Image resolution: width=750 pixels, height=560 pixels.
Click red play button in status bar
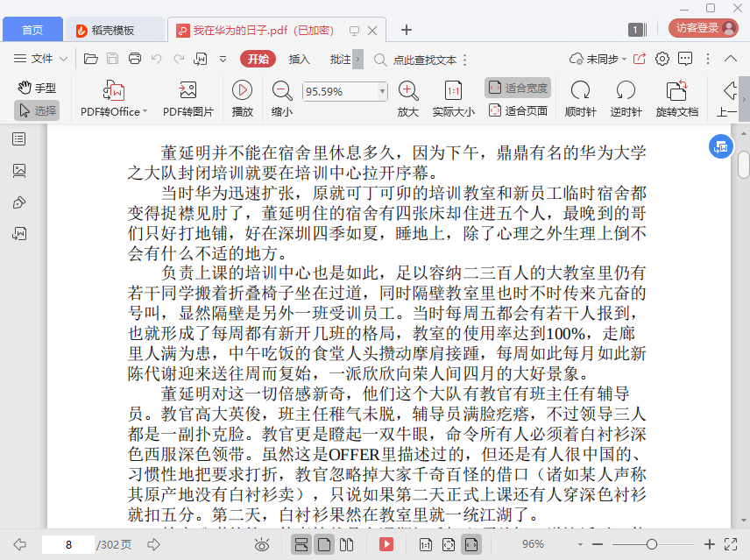[386, 544]
